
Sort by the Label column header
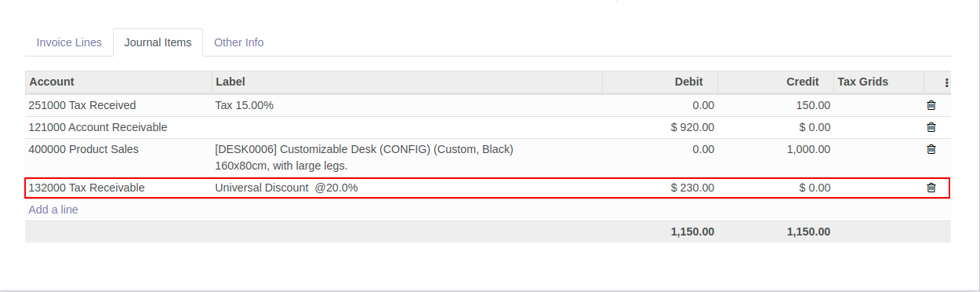pyautogui.click(x=407, y=82)
